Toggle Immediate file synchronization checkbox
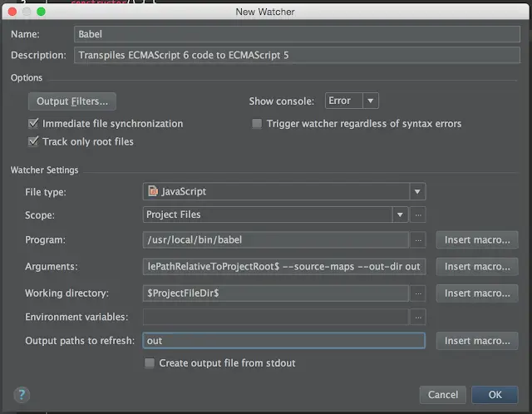The image size is (532, 414). coord(33,123)
